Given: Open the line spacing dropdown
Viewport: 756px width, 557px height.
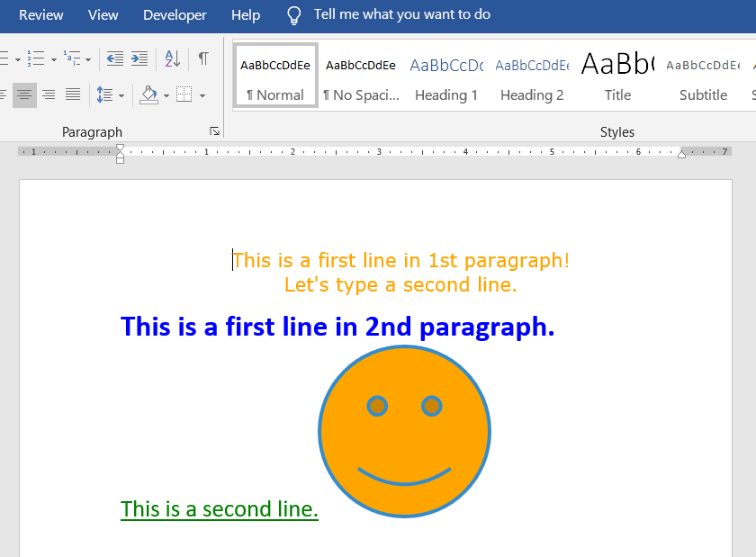Looking at the screenshot, I should [x=121, y=94].
